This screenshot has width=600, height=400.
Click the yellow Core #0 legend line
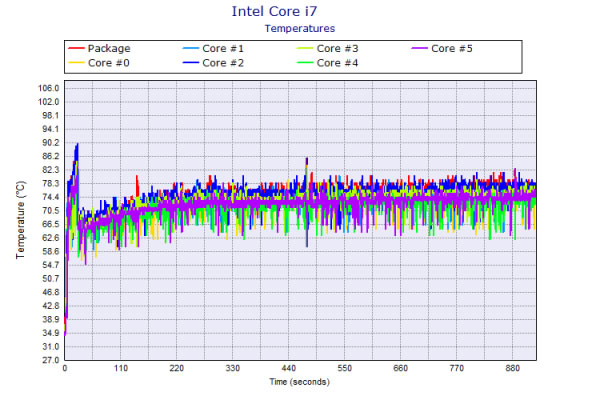[76, 63]
